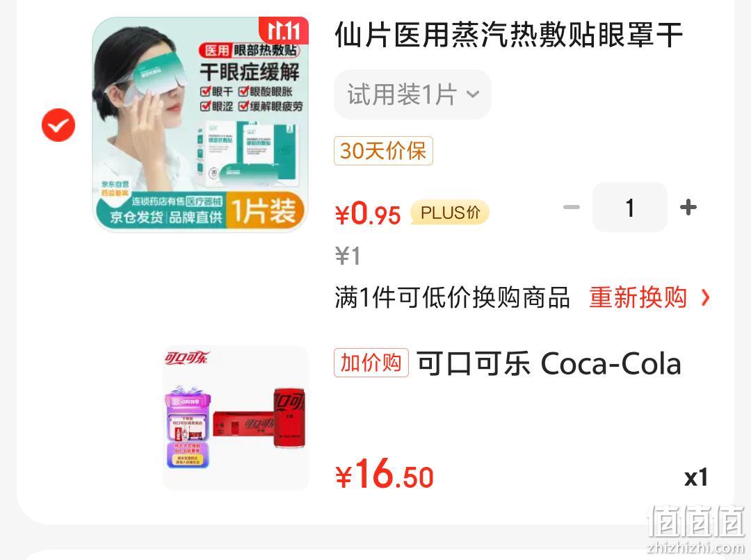Tap the ¥16.50 Coca-Cola price

[384, 474]
